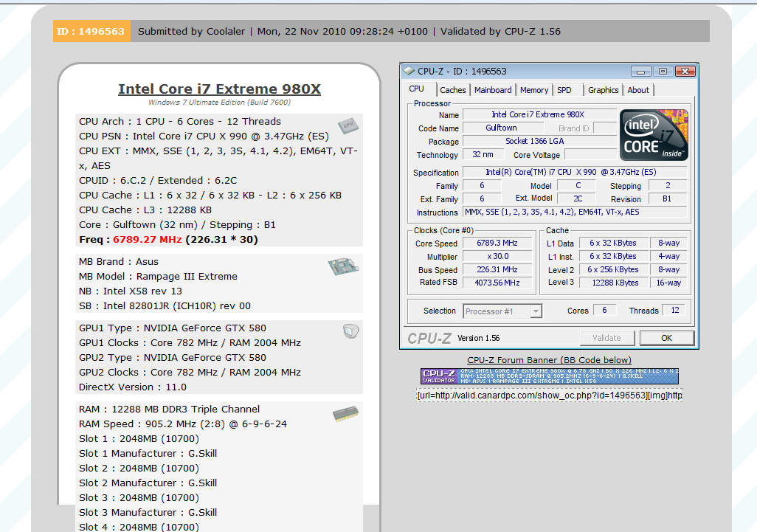The width and height of the screenshot is (757, 532).
Task: Click the empty Core Voltage field
Action: pyautogui.click(x=590, y=154)
